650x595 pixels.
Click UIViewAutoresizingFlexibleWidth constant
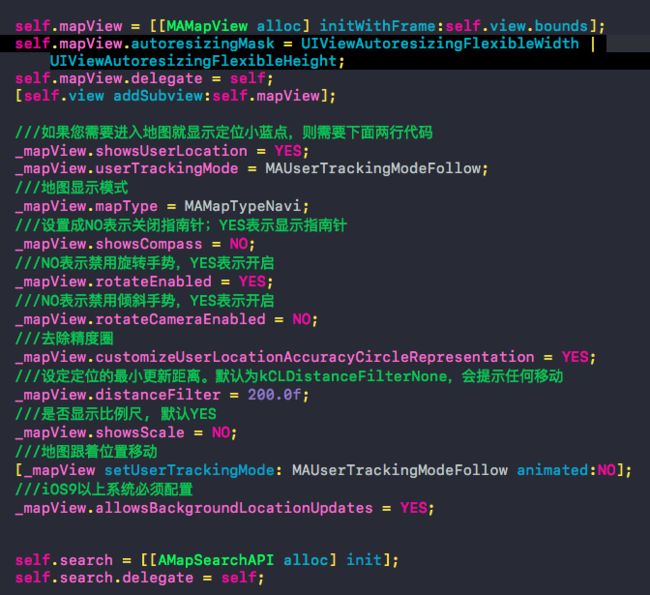tap(439, 44)
